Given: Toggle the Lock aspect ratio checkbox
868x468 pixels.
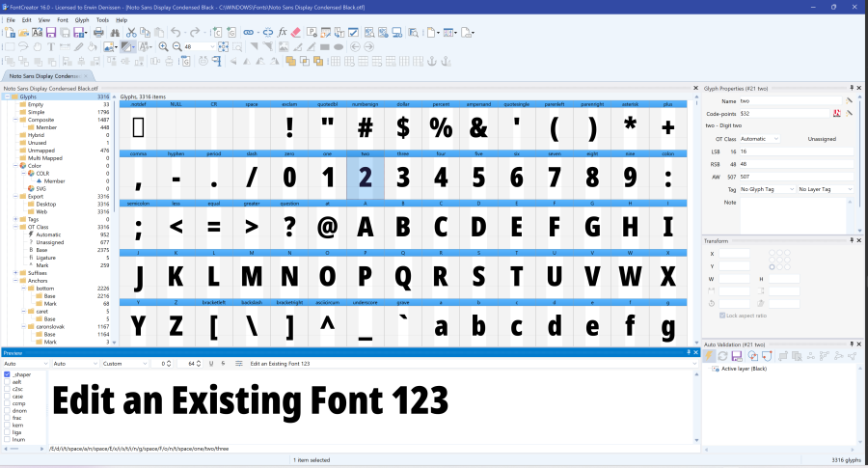Looking at the screenshot, I should pyautogui.click(x=722, y=316).
